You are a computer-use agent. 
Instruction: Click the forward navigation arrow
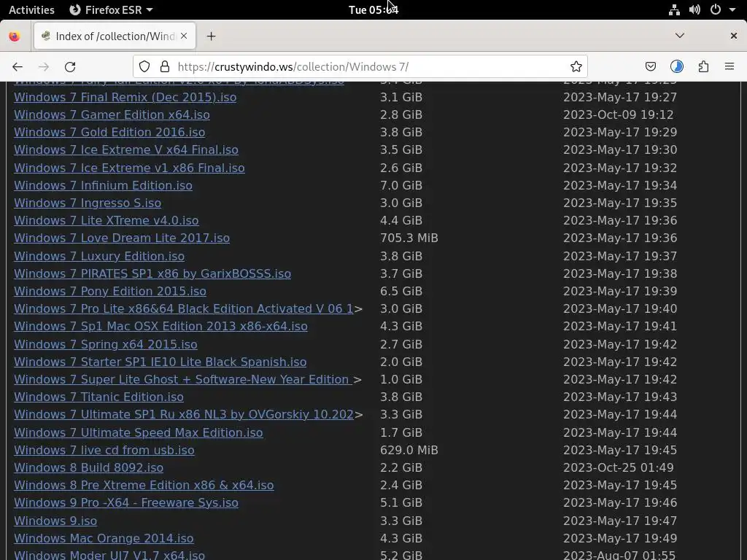44,66
